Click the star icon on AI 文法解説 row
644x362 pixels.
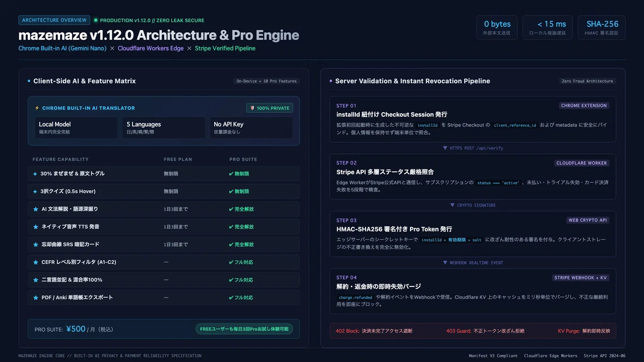point(35,209)
